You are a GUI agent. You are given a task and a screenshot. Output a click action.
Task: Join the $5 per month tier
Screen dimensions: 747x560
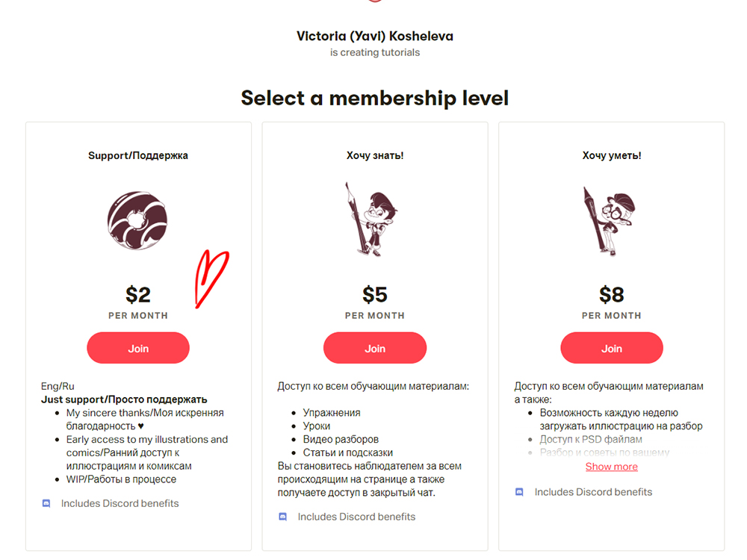(x=375, y=348)
